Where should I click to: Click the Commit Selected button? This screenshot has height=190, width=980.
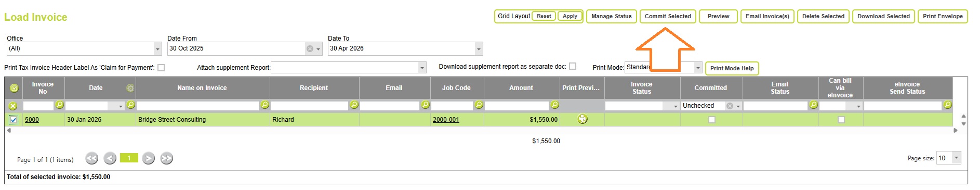tap(668, 16)
